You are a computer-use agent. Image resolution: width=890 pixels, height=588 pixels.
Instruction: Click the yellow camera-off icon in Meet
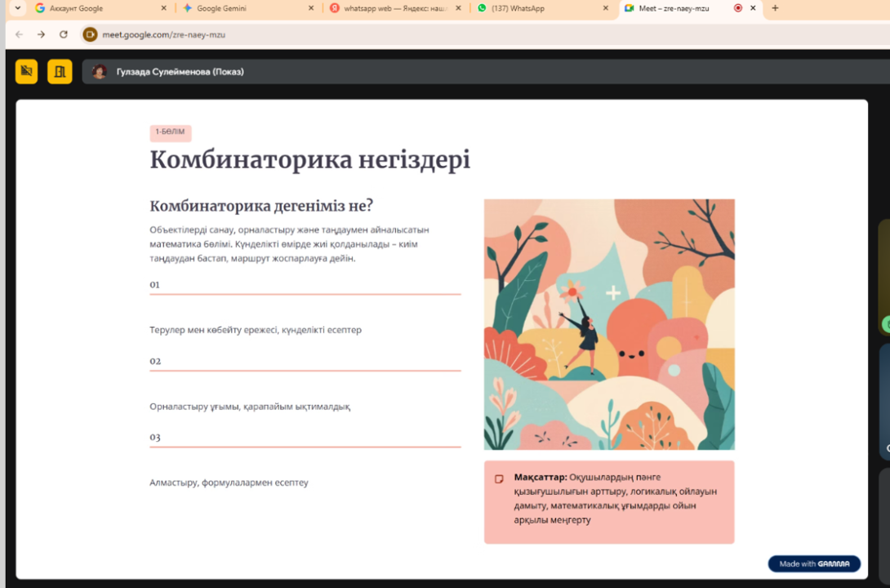pos(26,72)
